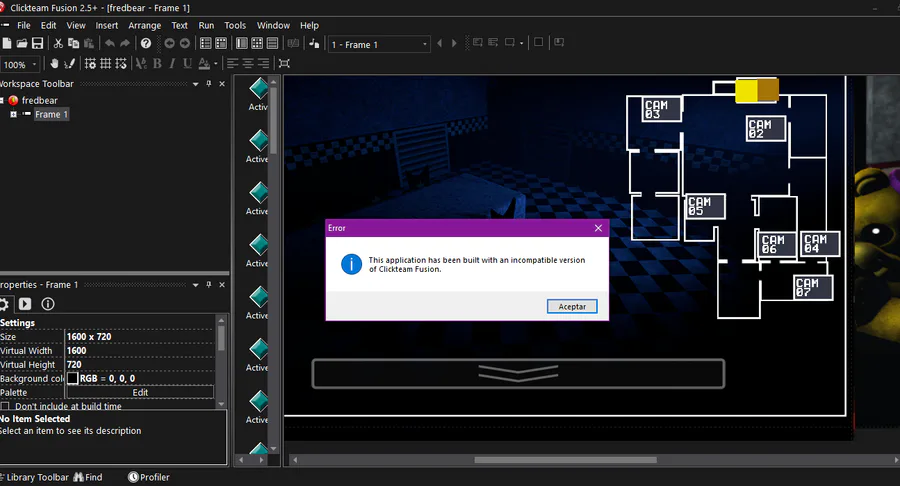This screenshot has width=900, height=486.
Task: Open the Arrange menu
Action: coord(145,25)
